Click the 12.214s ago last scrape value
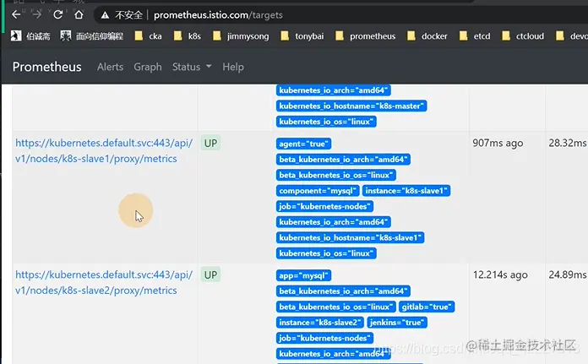The width and height of the screenshot is (588, 364). point(500,274)
